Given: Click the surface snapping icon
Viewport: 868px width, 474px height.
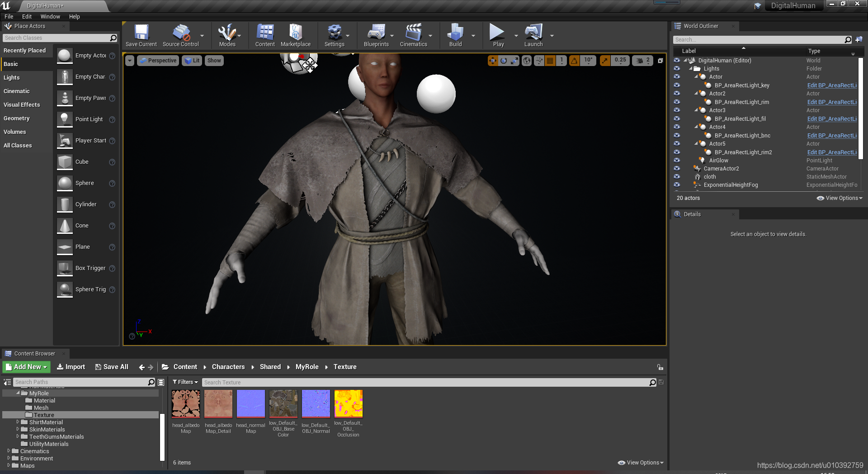Looking at the screenshot, I should pyautogui.click(x=539, y=61).
